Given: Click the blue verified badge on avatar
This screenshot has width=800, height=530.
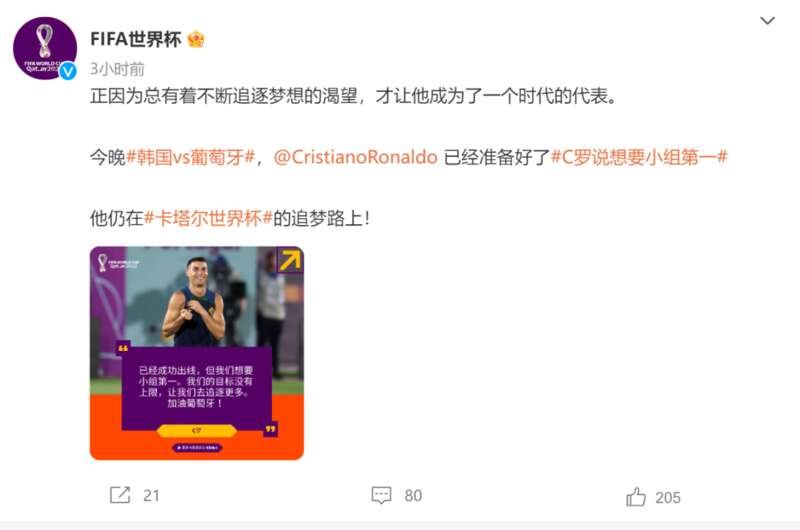Looking at the screenshot, I should tap(68, 71).
